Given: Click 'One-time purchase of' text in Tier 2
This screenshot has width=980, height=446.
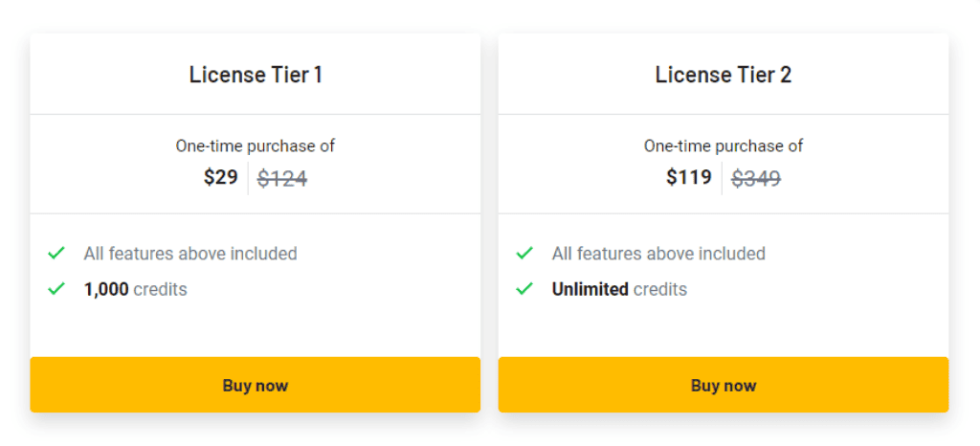Looking at the screenshot, I should click(724, 146).
